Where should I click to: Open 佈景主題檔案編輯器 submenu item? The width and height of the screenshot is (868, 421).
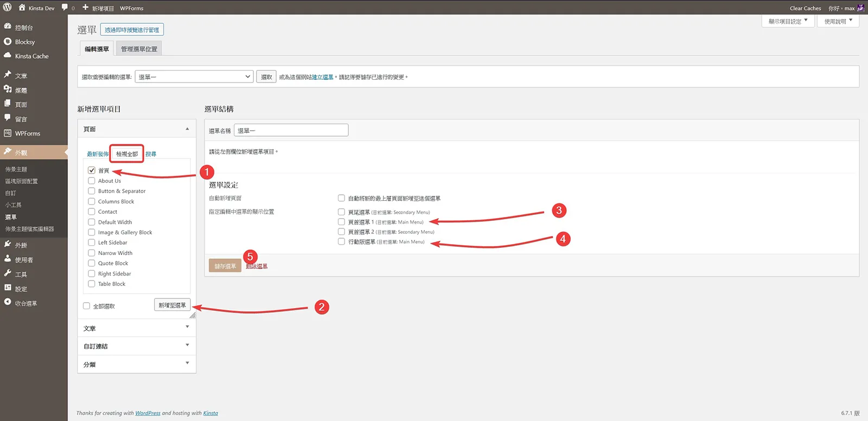(30, 229)
